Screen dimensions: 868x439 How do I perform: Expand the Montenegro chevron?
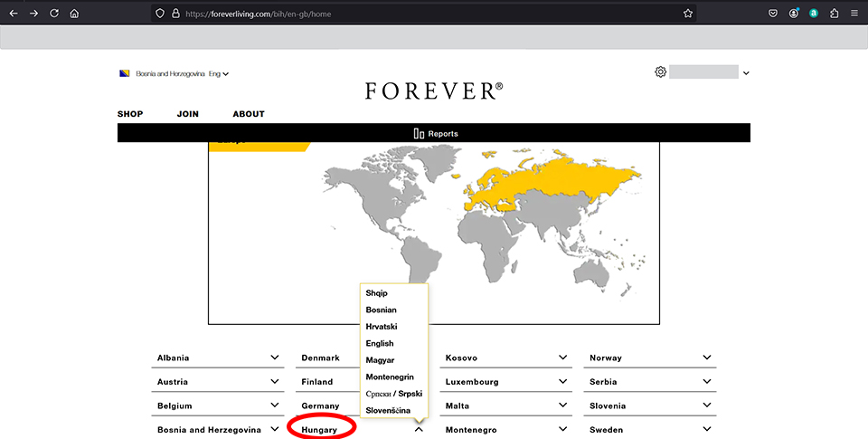tap(563, 429)
